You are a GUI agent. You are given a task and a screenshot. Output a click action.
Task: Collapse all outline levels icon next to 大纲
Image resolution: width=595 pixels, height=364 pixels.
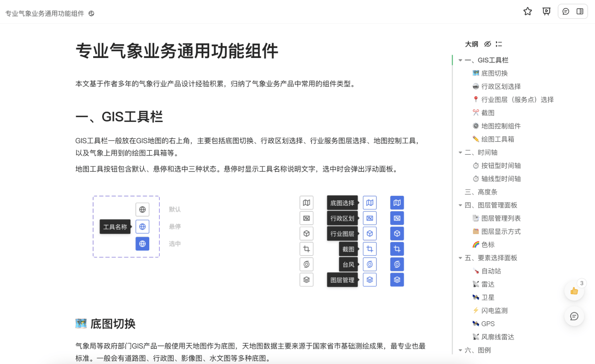(x=499, y=44)
